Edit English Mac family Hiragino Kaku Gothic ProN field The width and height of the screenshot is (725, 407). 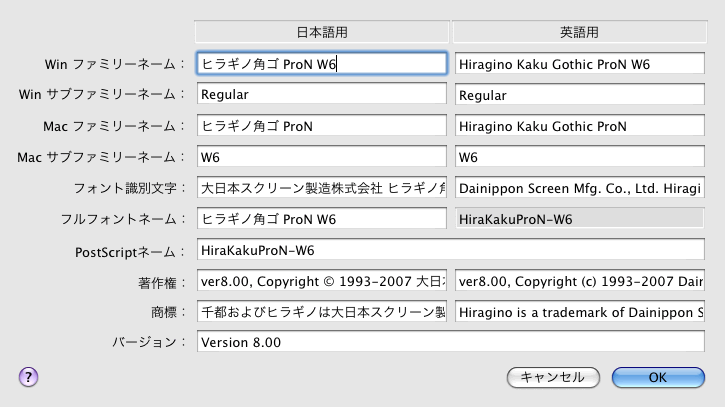click(x=580, y=126)
